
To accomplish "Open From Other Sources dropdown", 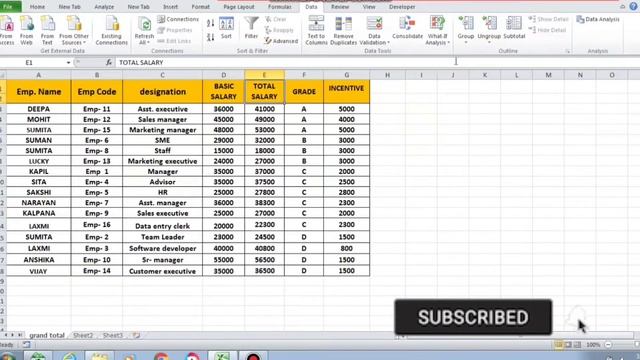I will (x=74, y=31).
